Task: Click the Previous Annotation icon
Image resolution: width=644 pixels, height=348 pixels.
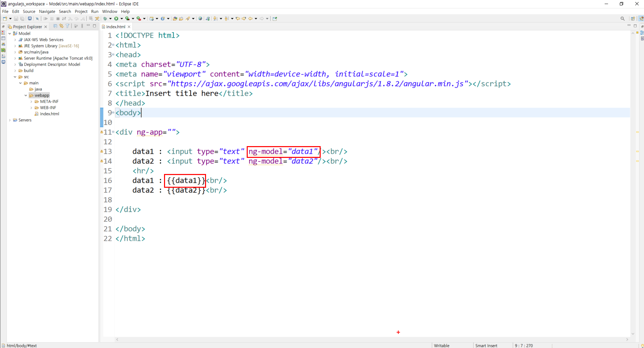Action: coord(227,18)
